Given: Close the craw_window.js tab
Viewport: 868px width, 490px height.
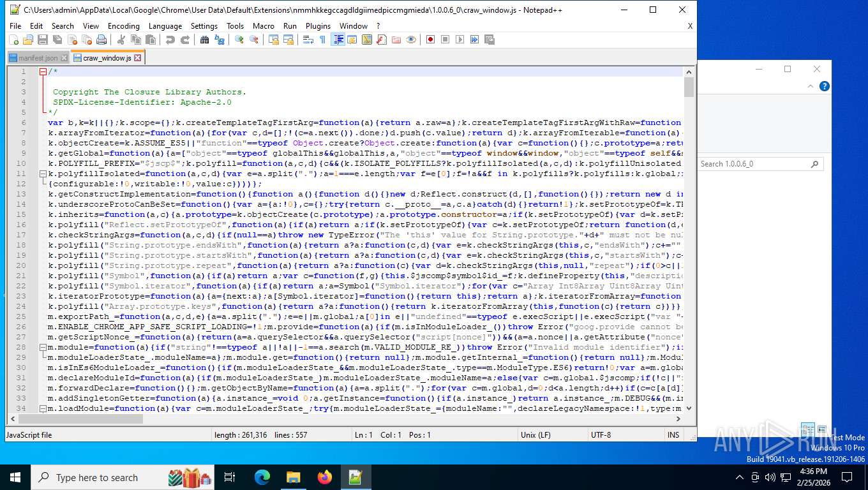Looking at the screenshot, I should coord(137,58).
